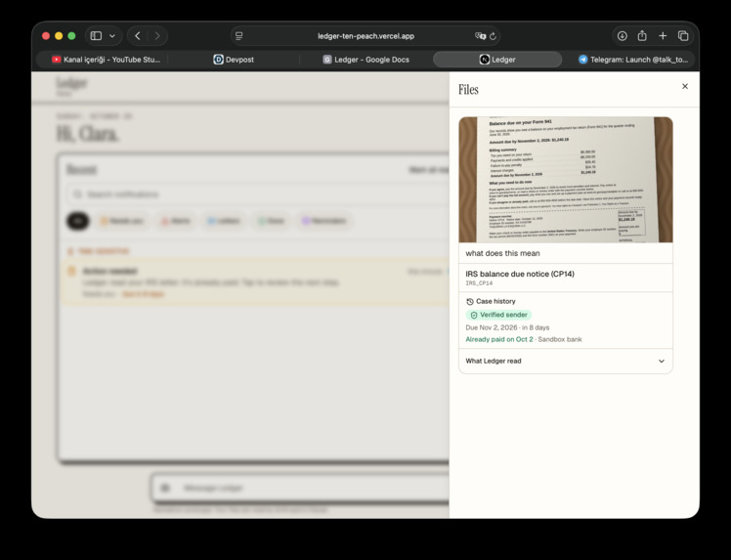Open the page reader menu icon in address bar

tap(239, 36)
